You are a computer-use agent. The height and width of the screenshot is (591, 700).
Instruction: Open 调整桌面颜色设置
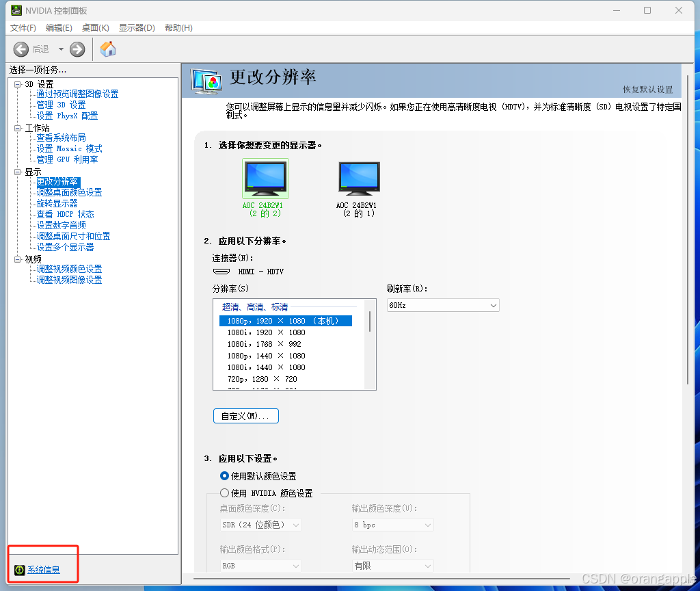(69, 192)
